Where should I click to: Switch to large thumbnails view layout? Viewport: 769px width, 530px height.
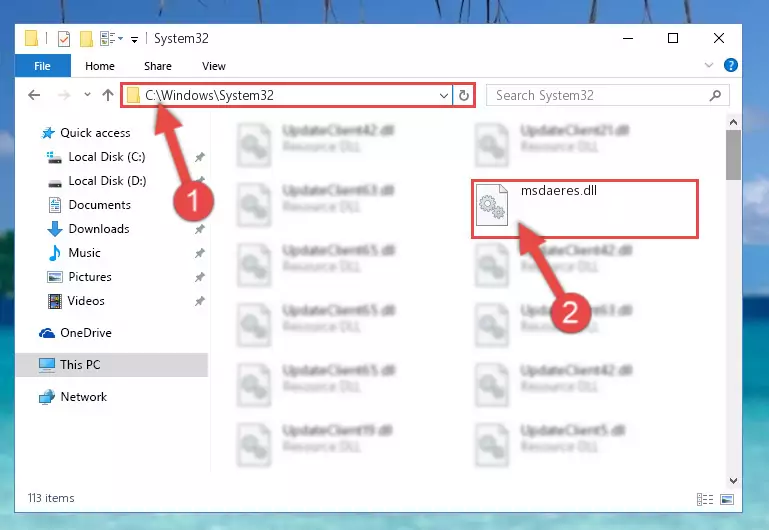point(727,499)
